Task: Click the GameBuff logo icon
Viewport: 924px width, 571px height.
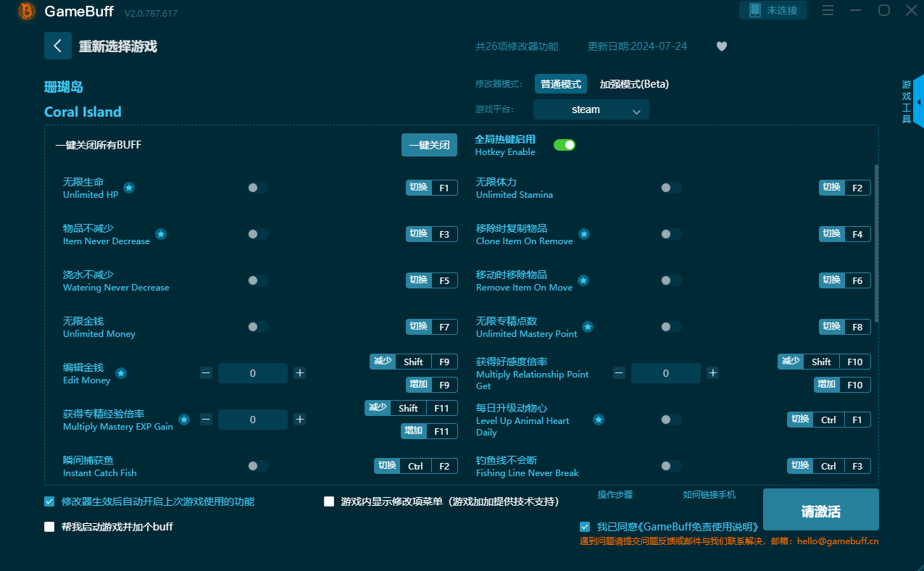Action: click(x=27, y=11)
